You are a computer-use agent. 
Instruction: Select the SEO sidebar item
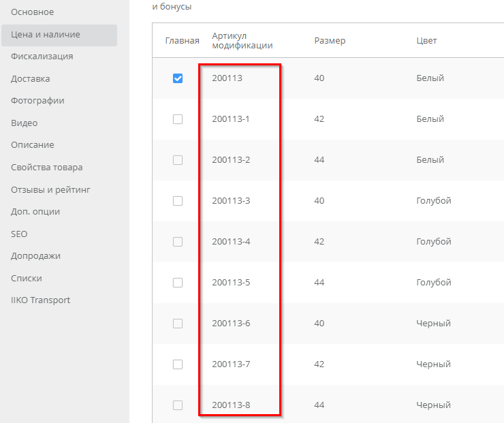click(19, 234)
